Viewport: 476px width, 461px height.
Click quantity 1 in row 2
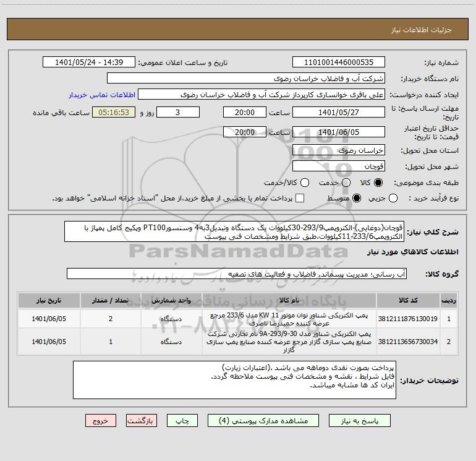111,342
